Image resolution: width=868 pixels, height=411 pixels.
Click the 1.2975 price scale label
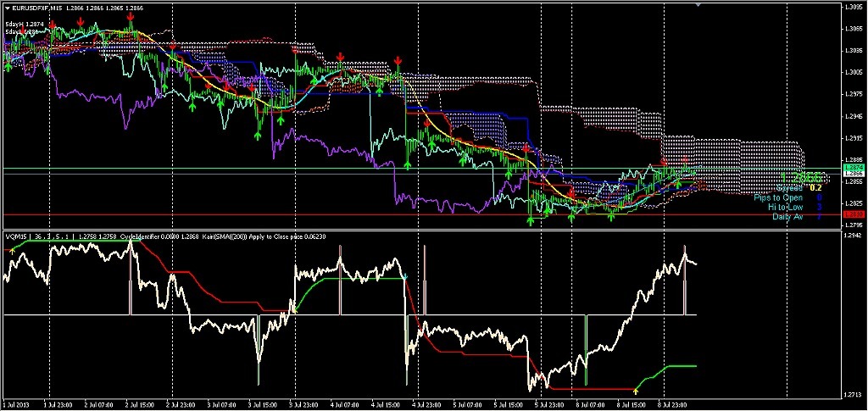tap(853, 94)
